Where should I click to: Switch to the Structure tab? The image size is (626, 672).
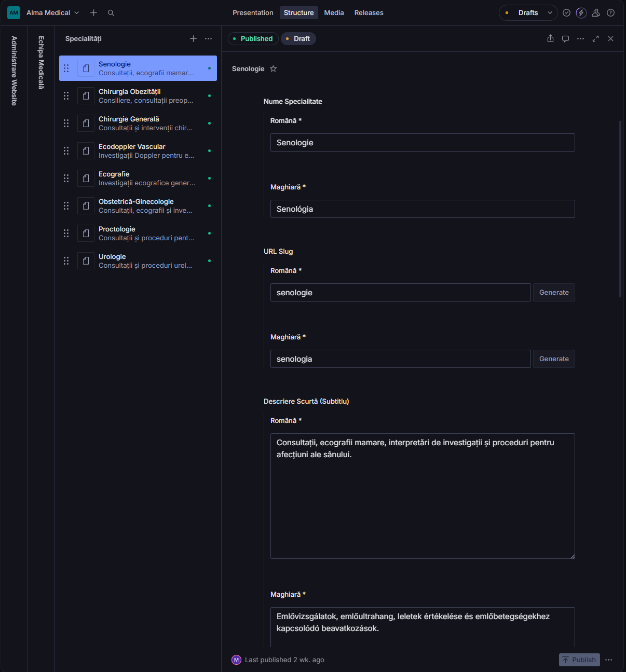298,12
